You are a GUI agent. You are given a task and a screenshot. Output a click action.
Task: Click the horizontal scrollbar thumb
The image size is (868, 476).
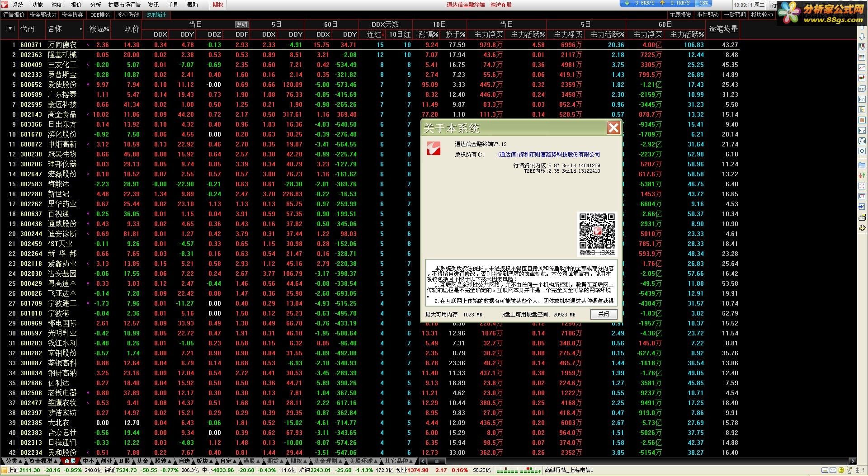(436, 461)
